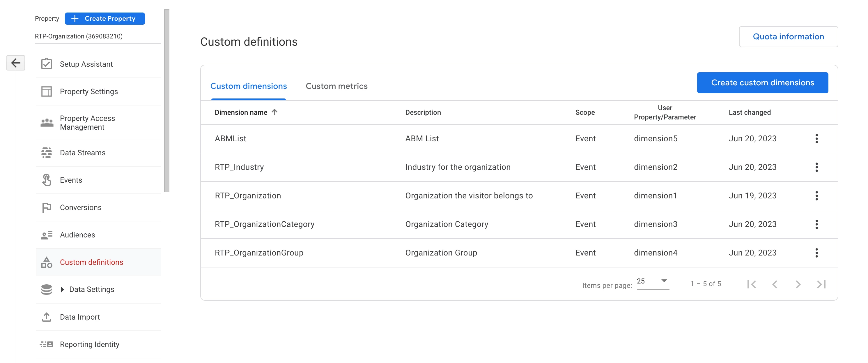The width and height of the screenshot is (868, 363).
Task: Click Quota information button
Action: click(x=788, y=36)
